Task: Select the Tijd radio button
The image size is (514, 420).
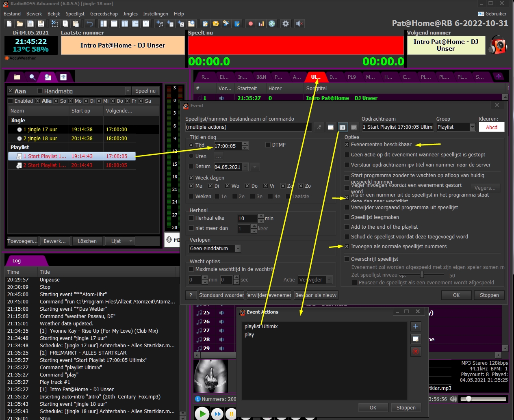Action: [x=191, y=145]
